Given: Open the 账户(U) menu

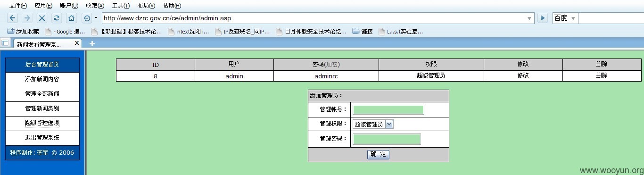Looking at the screenshot, I should (69, 6).
